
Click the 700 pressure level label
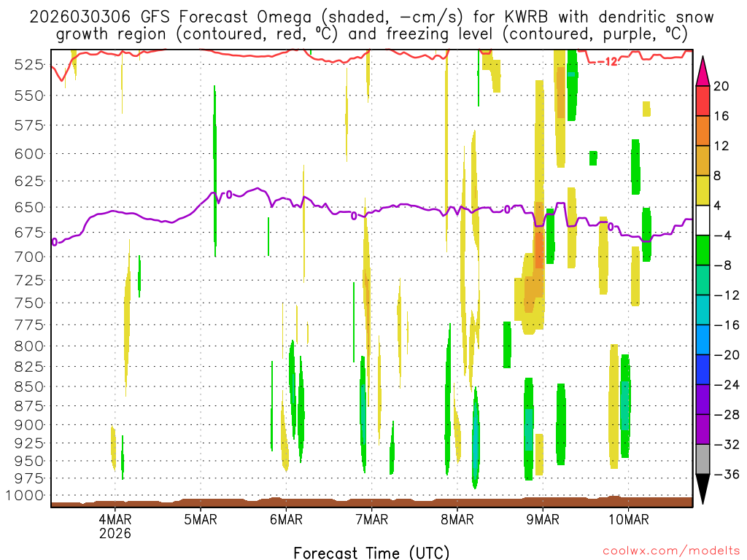pos(29,257)
